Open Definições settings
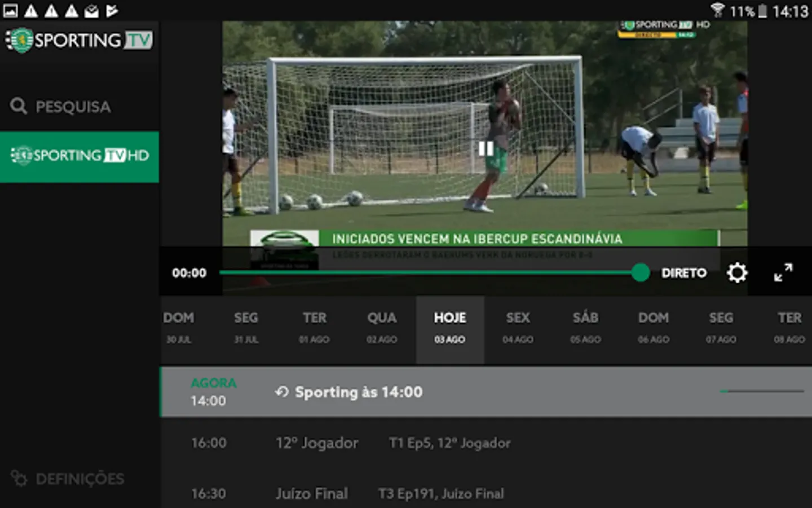This screenshot has width=812, height=508. click(x=68, y=479)
